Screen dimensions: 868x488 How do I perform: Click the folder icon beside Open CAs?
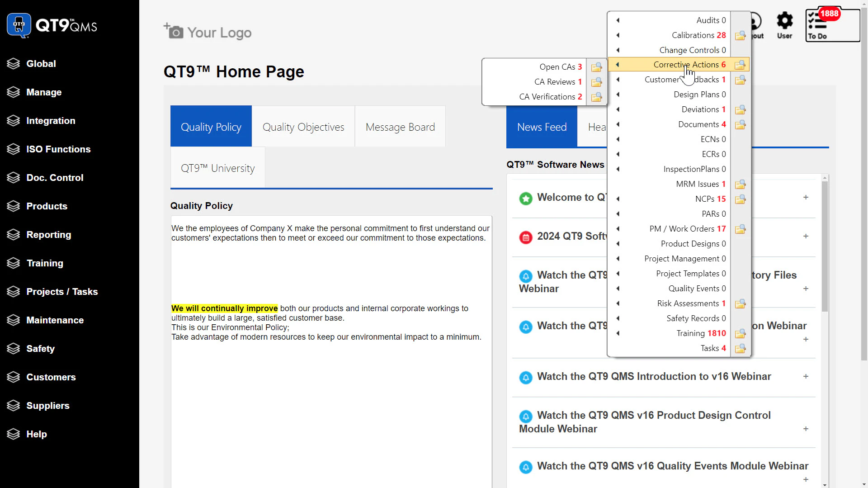pos(596,67)
